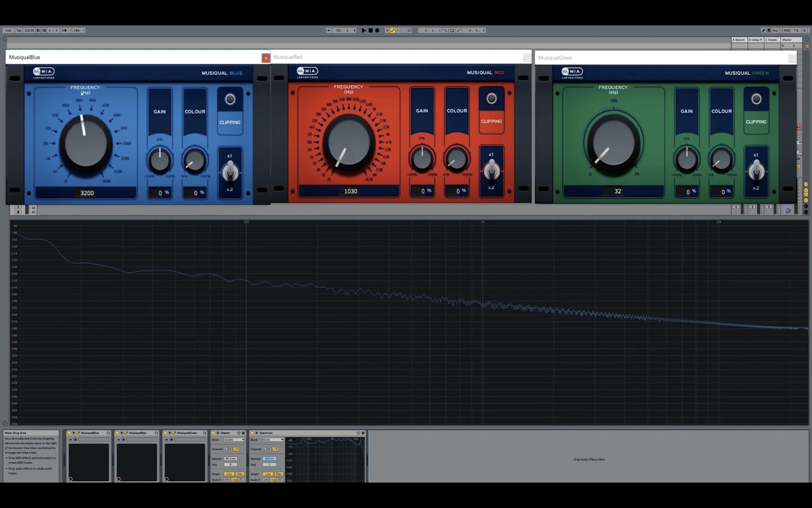Flip the x1/x2 switch on Musiqual Blue
The height and width of the screenshot is (508, 812).
pos(230,172)
